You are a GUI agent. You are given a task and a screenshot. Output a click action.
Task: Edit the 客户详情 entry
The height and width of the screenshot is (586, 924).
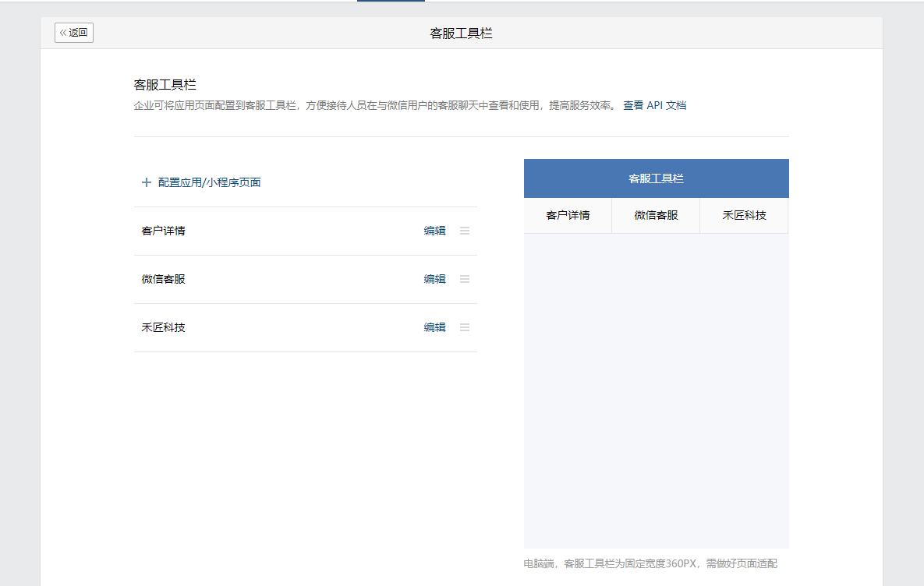coord(434,231)
